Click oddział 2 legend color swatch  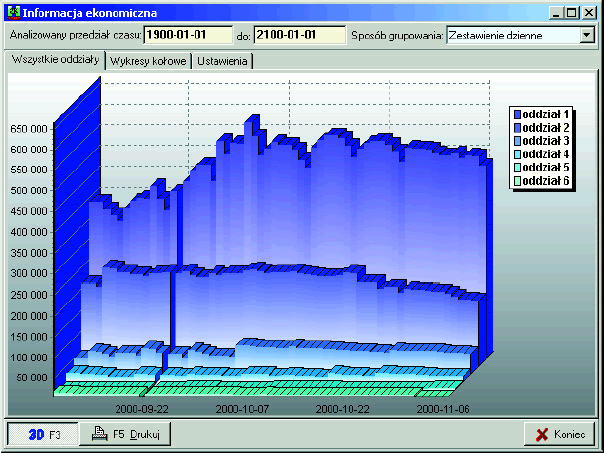tap(516, 128)
